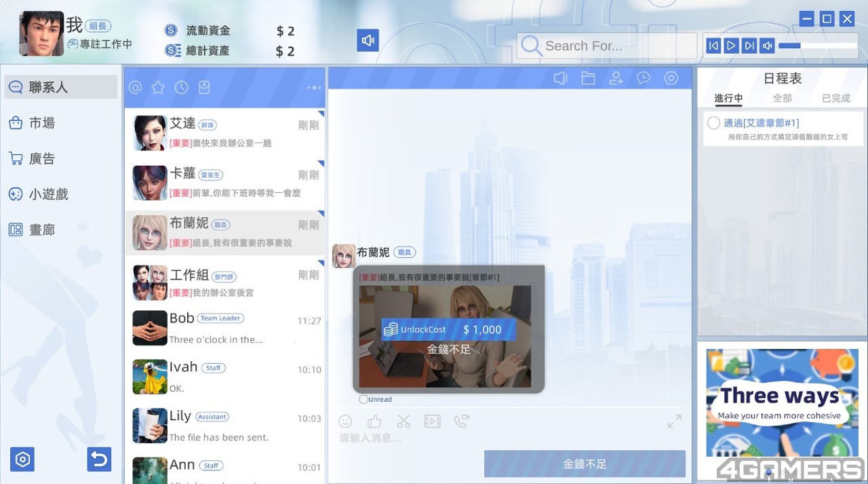
Task: Toggle the blue sound mute button
Action: point(368,41)
